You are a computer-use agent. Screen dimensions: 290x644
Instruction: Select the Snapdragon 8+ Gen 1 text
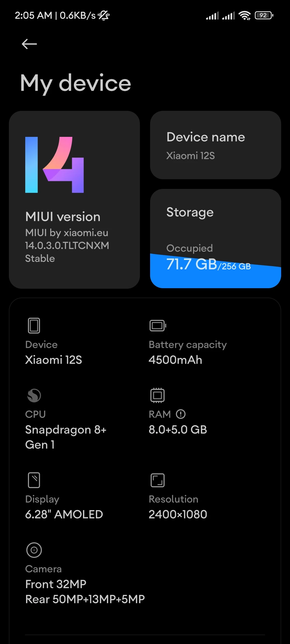66,437
